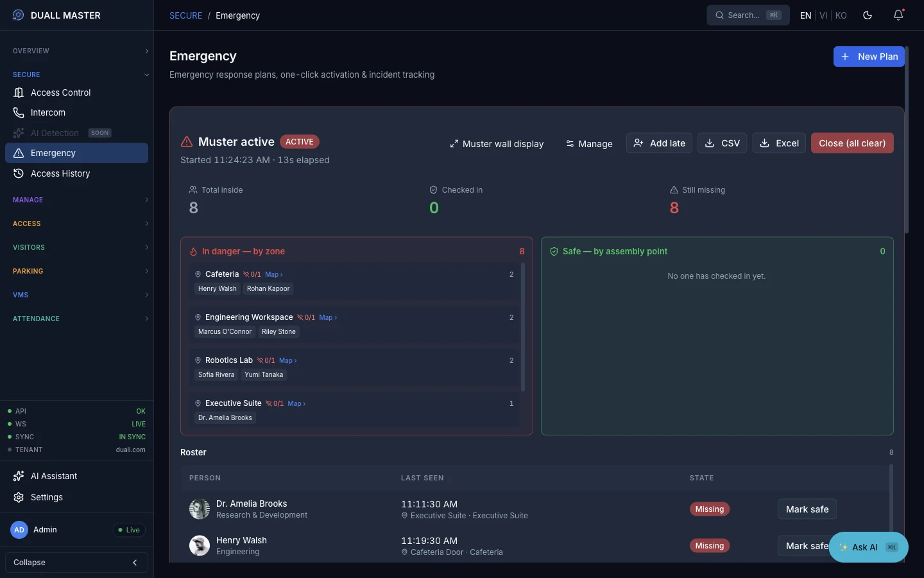Viewport: 924px width, 578px height.
Task: Expand the VMS section
Action: 76,295
